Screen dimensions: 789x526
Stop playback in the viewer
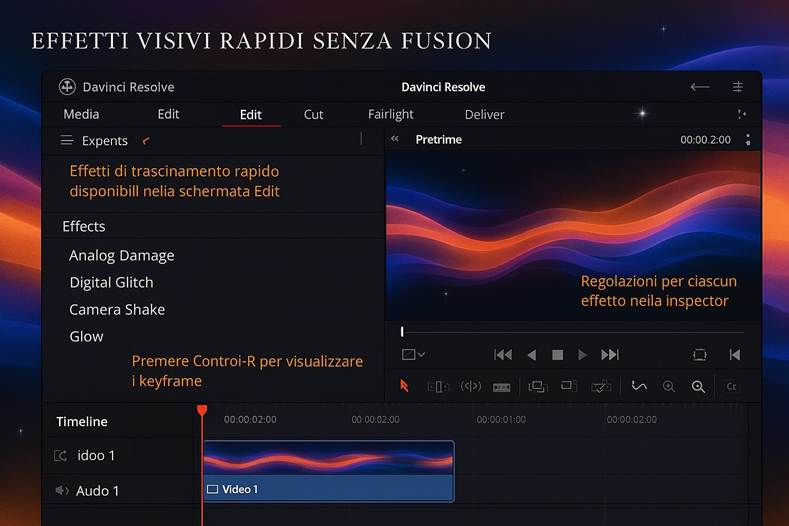point(558,355)
